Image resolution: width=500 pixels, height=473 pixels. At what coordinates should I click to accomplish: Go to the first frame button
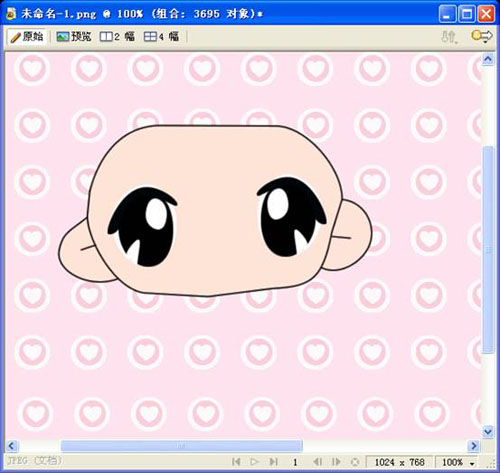pos(236,462)
